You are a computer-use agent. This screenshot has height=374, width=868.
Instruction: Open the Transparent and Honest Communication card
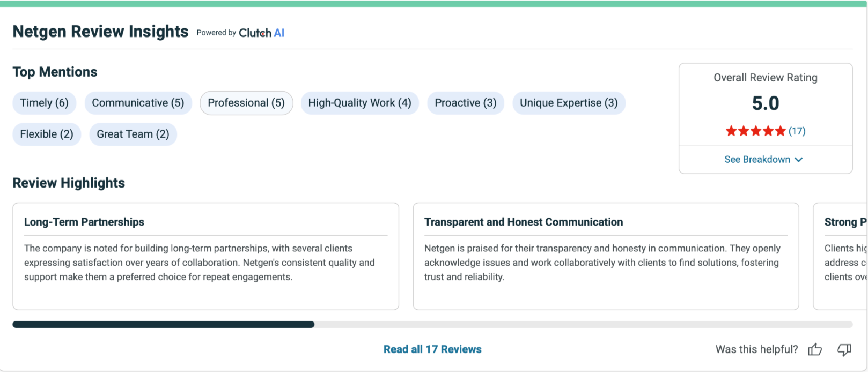606,256
